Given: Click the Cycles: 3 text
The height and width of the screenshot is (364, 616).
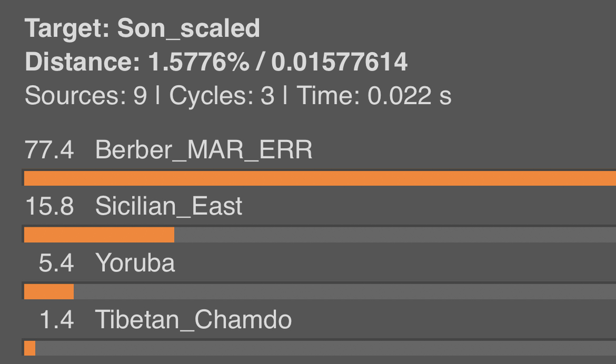Looking at the screenshot, I should coord(222,95).
